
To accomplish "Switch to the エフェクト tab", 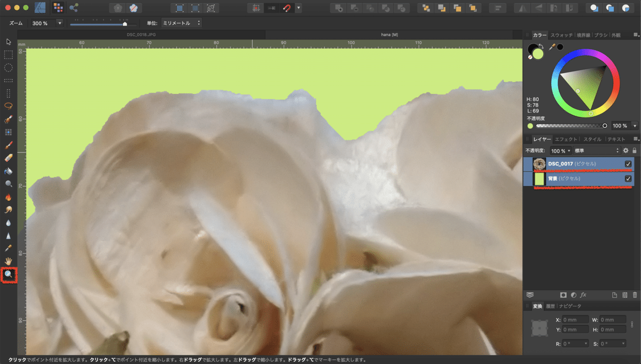I will click(x=566, y=139).
